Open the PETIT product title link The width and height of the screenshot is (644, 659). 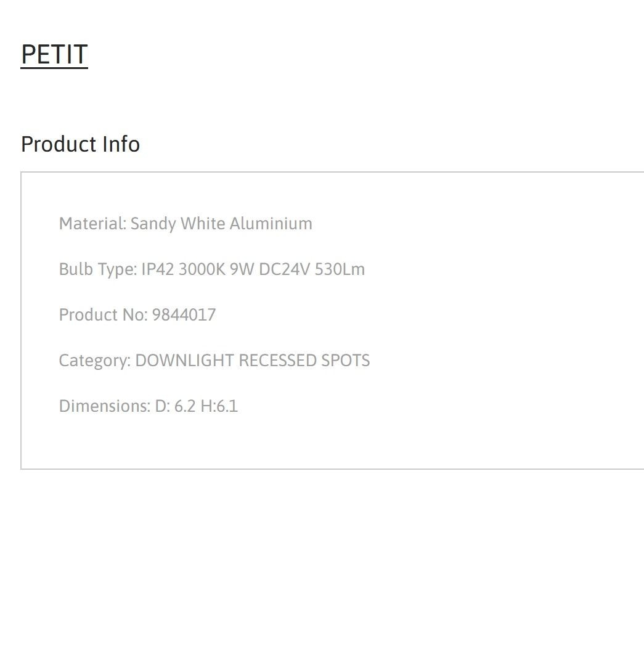coord(54,55)
